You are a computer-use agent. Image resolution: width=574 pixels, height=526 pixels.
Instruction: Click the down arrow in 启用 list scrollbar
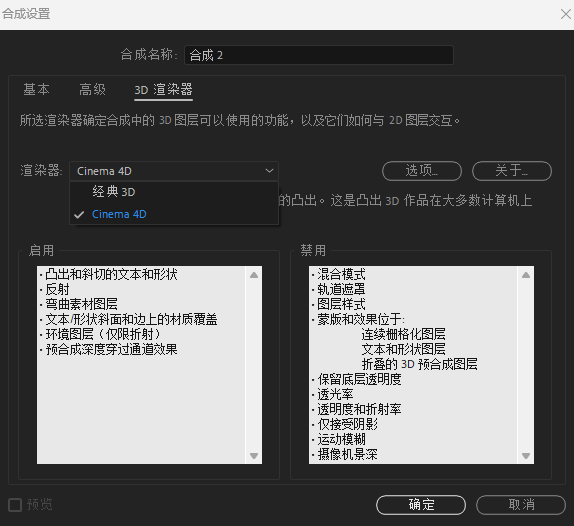254,456
